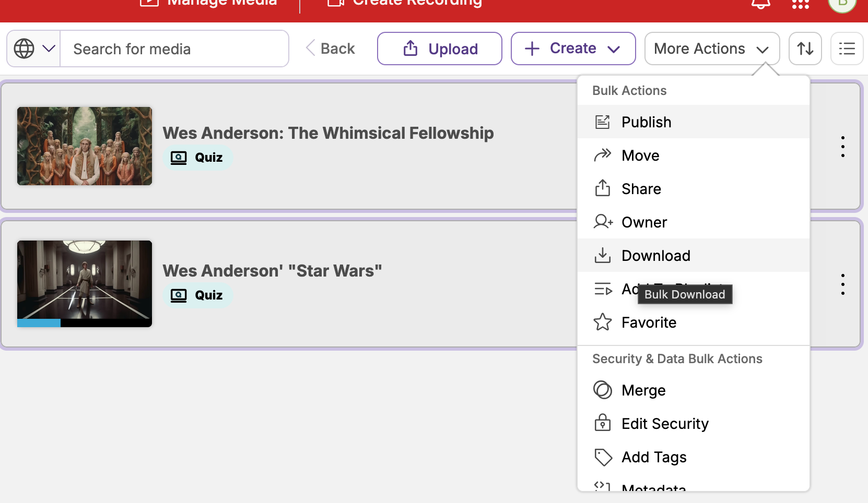Choose Favorite from the menu
Screen dimensions: 868x503
(694, 322)
